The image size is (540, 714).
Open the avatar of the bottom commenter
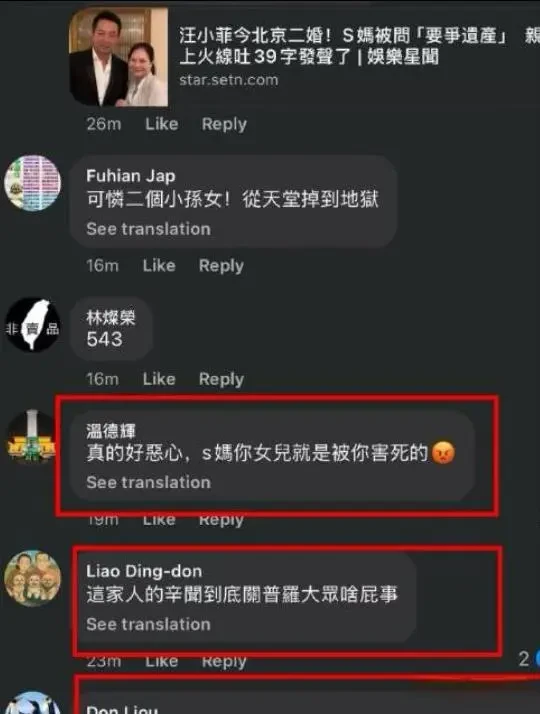click(x=32, y=703)
